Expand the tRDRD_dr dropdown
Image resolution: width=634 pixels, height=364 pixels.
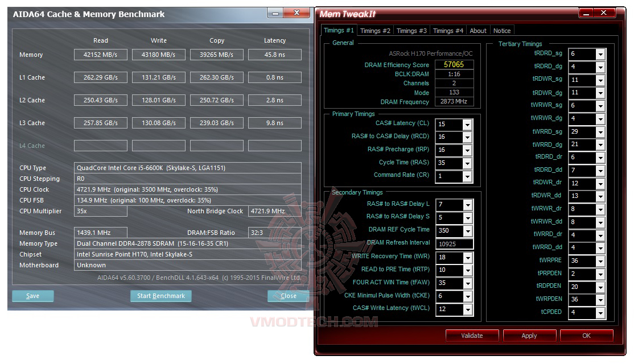point(600,158)
